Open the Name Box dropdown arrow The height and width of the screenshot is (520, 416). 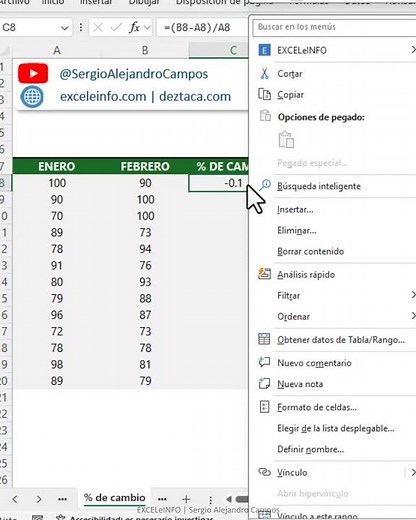65,28
